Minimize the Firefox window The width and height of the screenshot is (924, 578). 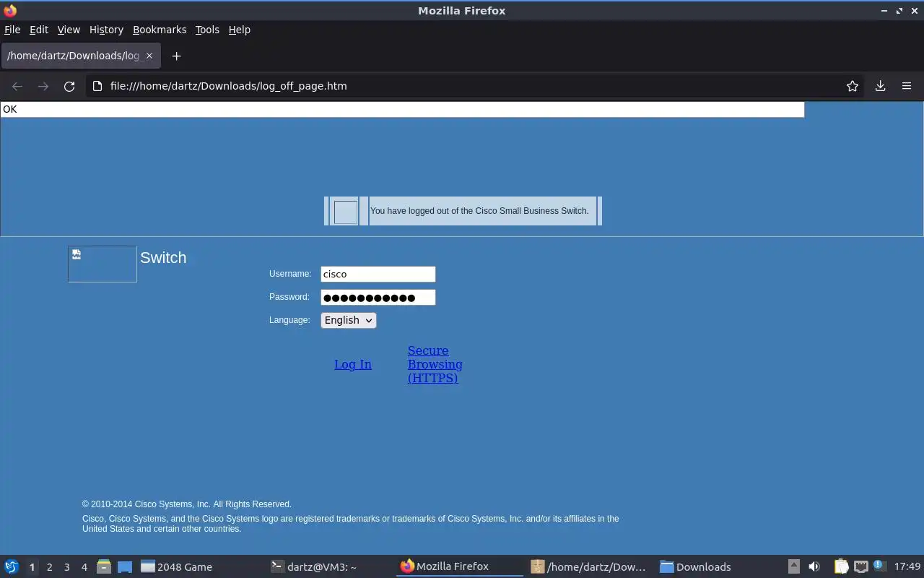click(884, 11)
